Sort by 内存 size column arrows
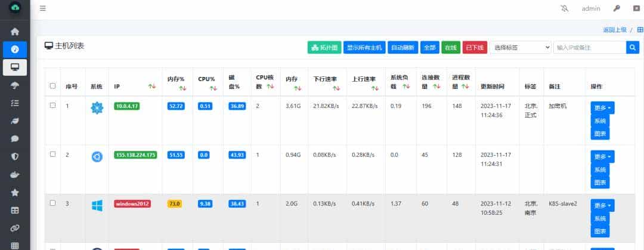The width and height of the screenshot is (644, 250). pyautogui.click(x=298, y=88)
